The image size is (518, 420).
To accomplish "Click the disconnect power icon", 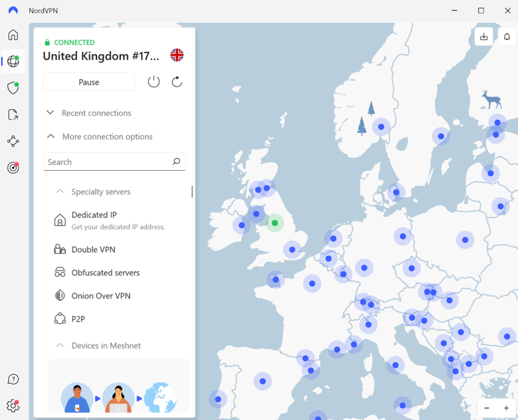I will (153, 82).
